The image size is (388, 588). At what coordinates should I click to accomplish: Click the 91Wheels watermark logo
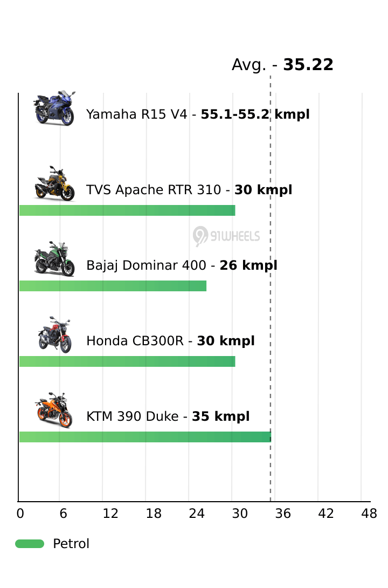(x=226, y=236)
